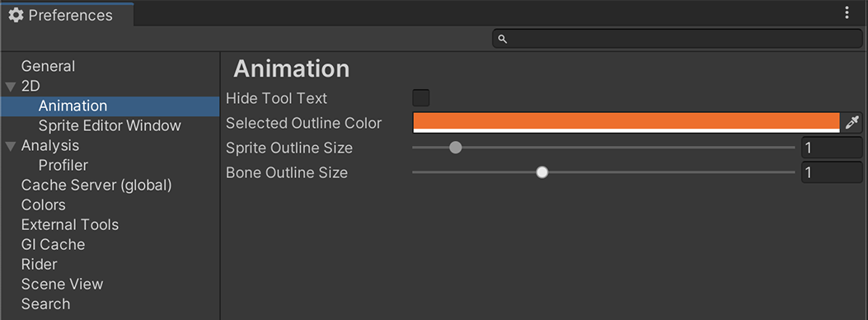The image size is (868, 320).
Task: Go to Cache Server (global) settings
Action: coord(96,185)
